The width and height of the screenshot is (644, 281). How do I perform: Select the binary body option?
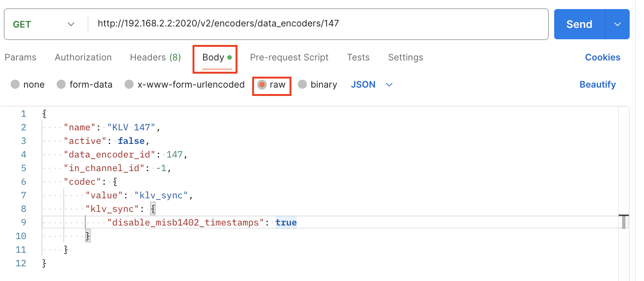click(317, 84)
